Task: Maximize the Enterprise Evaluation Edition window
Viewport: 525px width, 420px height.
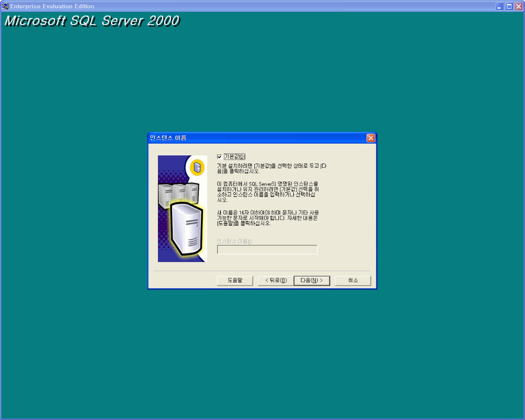Action: [509, 6]
